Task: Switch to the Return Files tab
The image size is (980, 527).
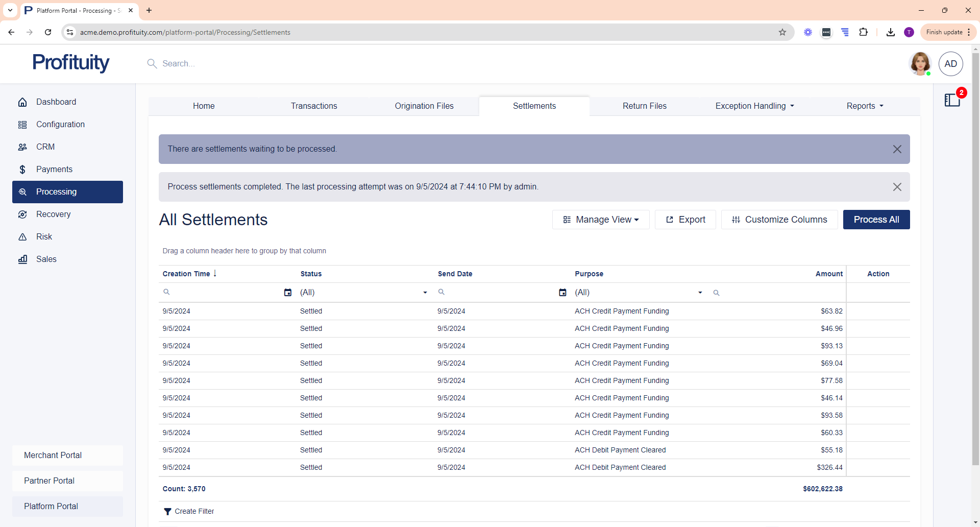Action: (x=644, y=106)
